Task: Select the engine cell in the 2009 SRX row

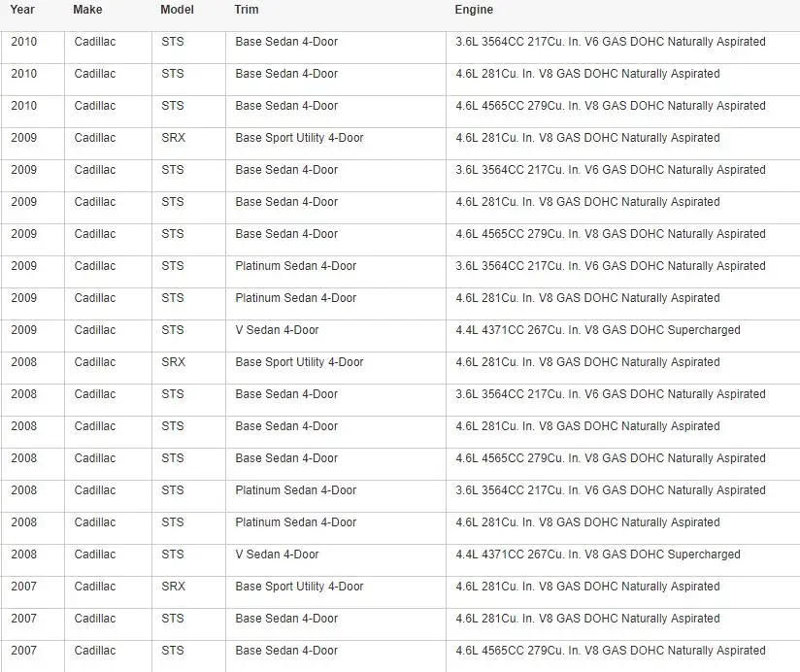Action: (x=587, y=138)
